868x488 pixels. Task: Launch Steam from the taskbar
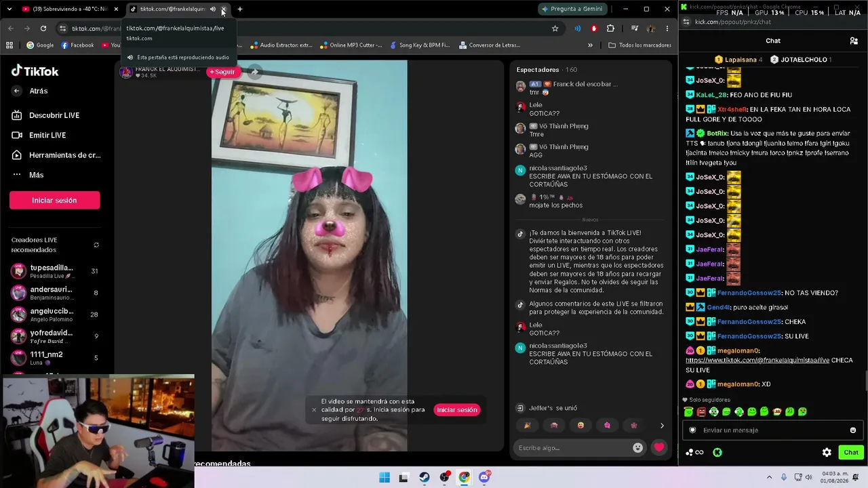click(425, 477)
